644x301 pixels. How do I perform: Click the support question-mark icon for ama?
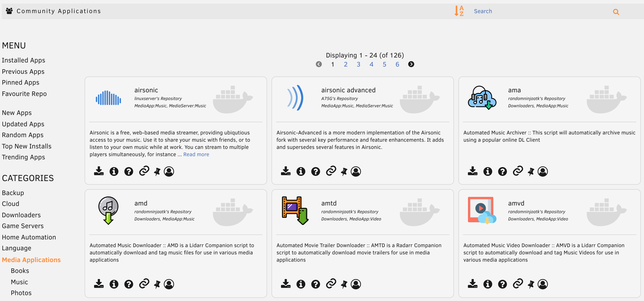[x=502, y=172]
